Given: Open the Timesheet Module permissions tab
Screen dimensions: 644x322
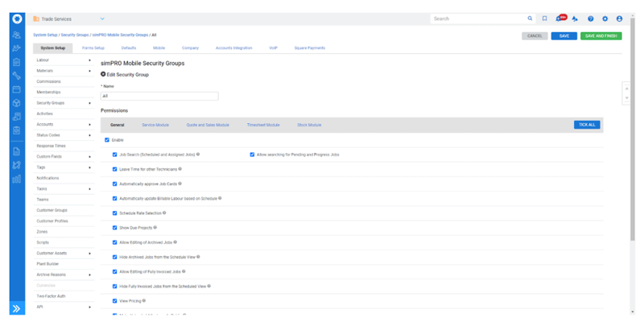Looking at the screenshot, I should pyautogui.click(x=263, y=125).
